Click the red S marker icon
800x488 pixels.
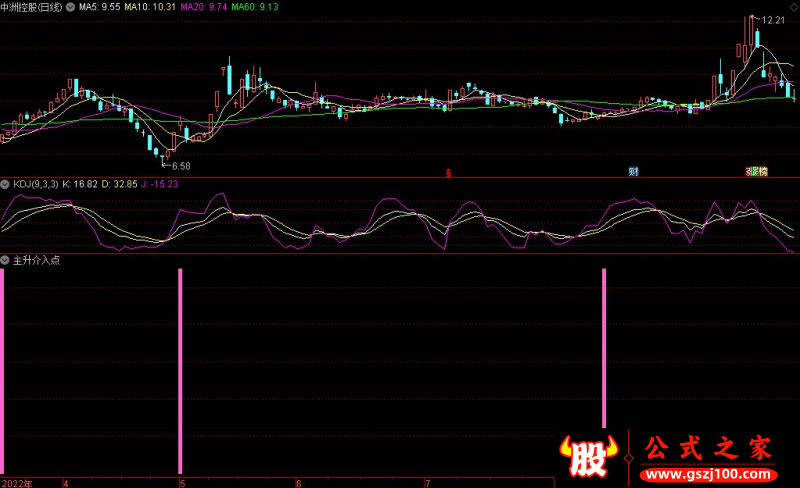point(448,174)
